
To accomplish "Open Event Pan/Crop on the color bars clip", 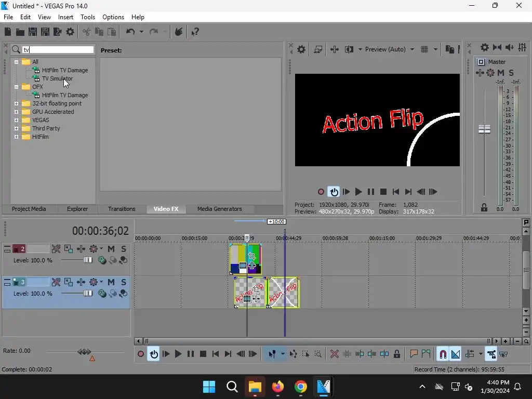I will coord(252,256).
